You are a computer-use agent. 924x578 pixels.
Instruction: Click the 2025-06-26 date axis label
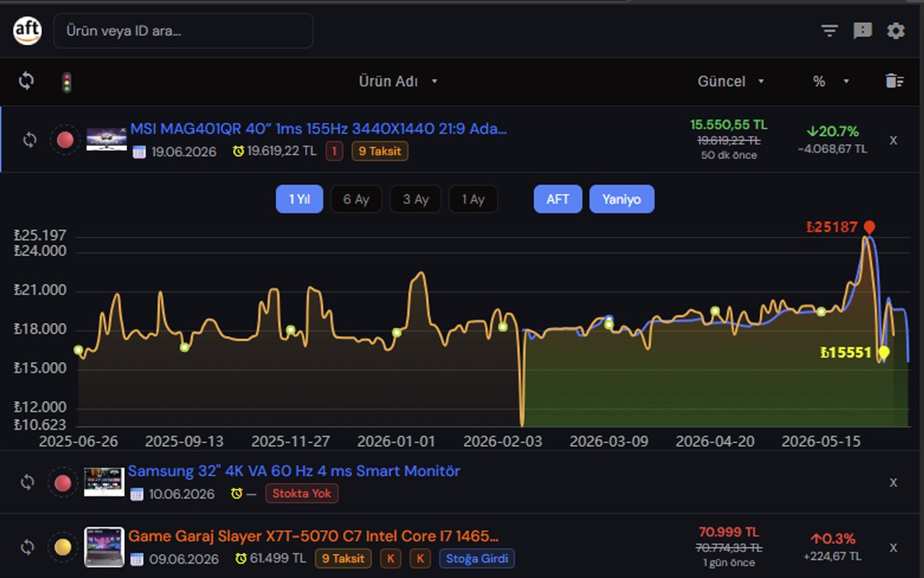click(x=79, y=441)
